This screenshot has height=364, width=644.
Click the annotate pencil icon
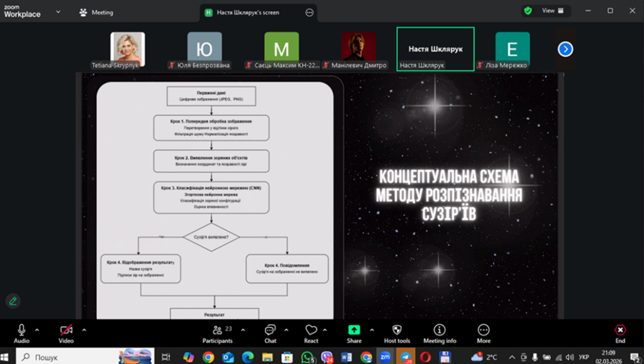coord(13,301)
